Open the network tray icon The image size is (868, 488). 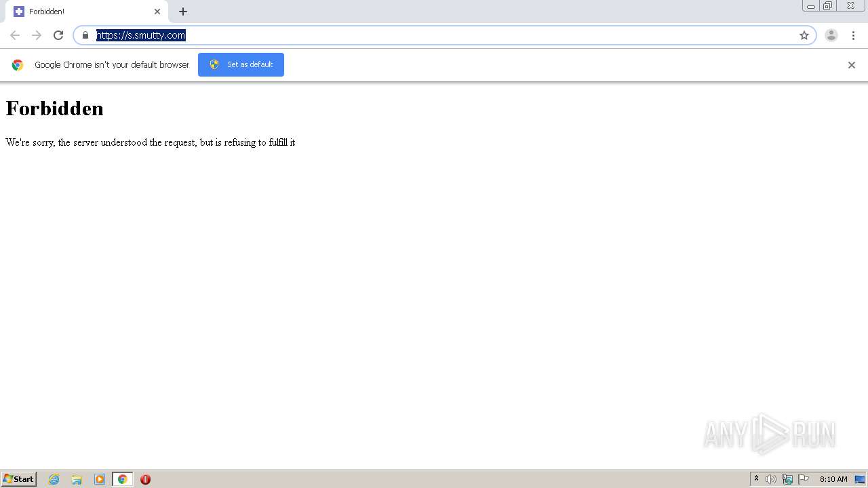tap(787, 479)
